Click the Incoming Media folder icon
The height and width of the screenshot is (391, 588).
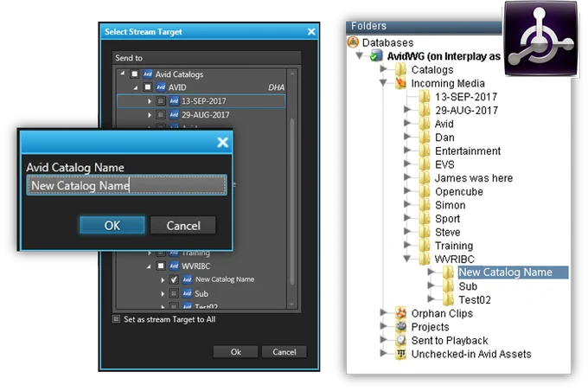(401, 83)
